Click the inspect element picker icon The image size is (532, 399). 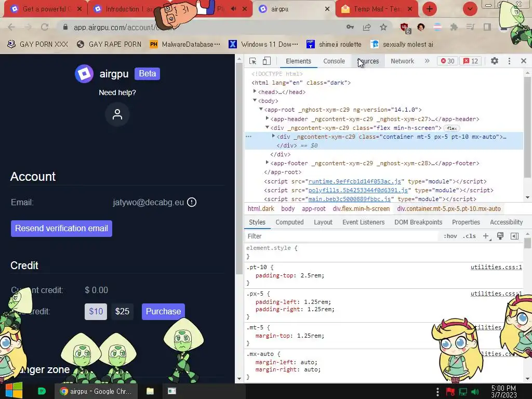[x=252, y=61]
